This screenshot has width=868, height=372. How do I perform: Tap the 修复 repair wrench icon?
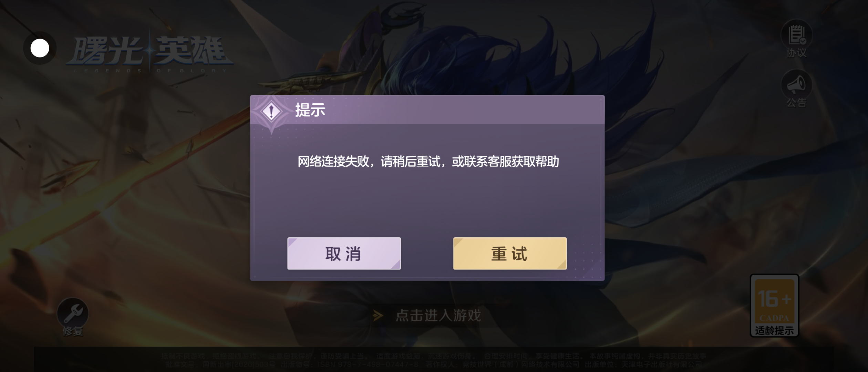(x=73, y=313)
